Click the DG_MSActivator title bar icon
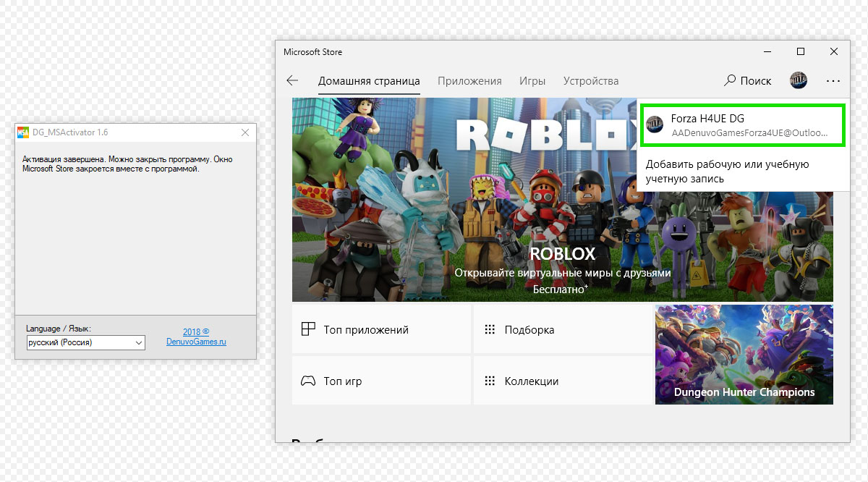Viewport: 868px width, 482px height. point(23,132)
